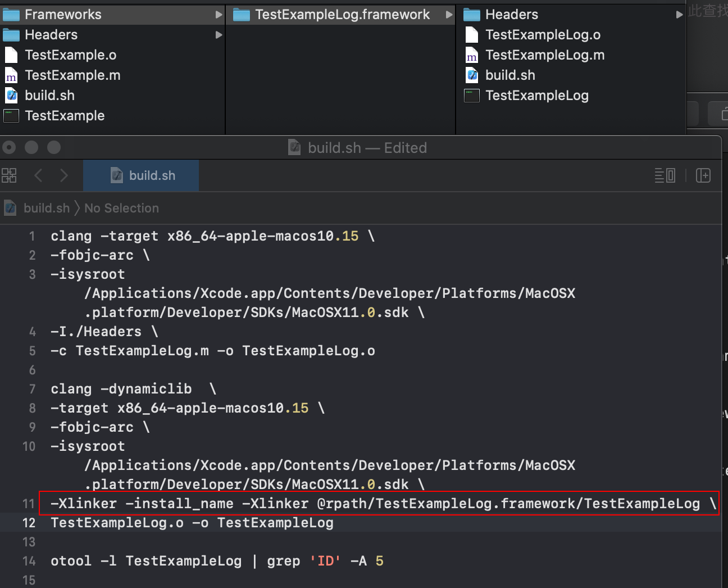Place cursor on the otool -l line
The image size is (728, 588).
pyautogui.click(x=217, y=561)
